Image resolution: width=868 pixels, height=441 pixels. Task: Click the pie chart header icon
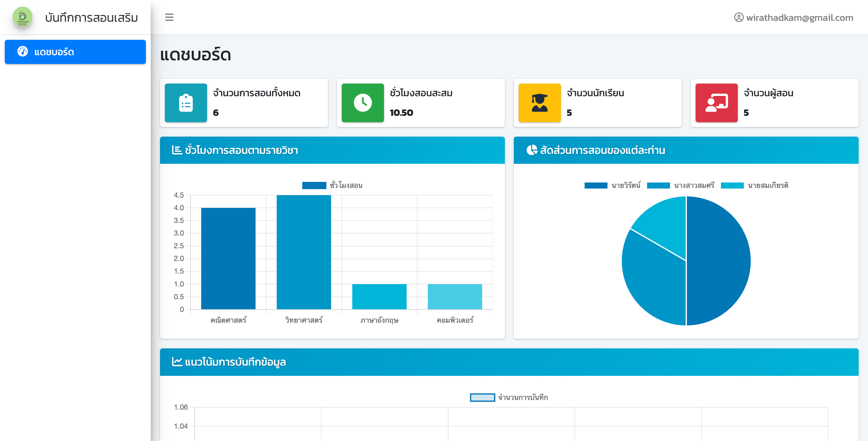coord(532,150)
